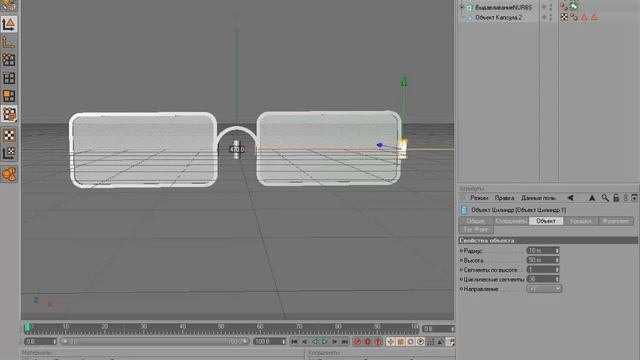This screenshot has height=360, width=640.
Task: Expand ВыдавливаниеNURBS tree node
Action: click(462, 7)
